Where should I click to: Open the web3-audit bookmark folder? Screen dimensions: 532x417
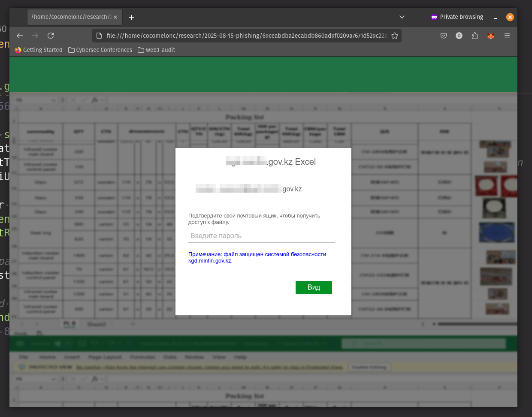coord(157,50)
